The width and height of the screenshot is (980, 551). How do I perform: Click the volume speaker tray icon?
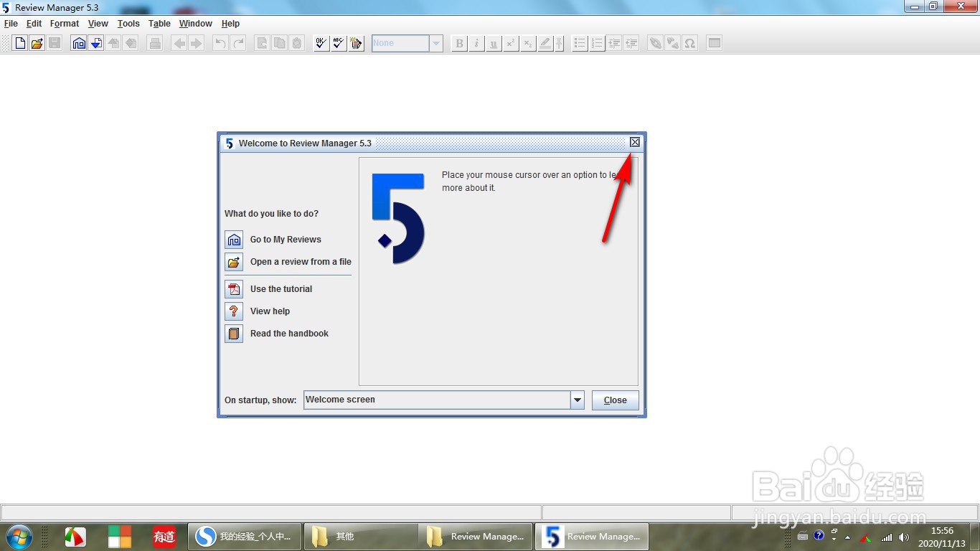coord(904,537)
